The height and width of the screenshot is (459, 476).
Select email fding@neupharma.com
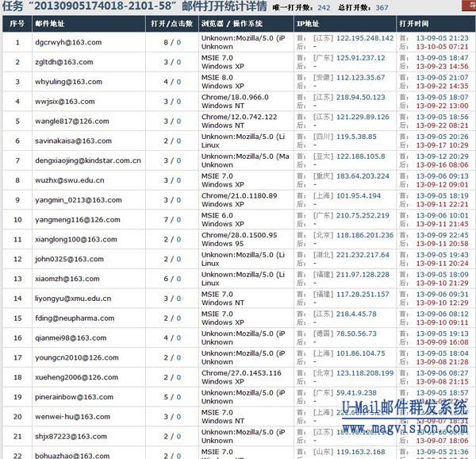75,318
